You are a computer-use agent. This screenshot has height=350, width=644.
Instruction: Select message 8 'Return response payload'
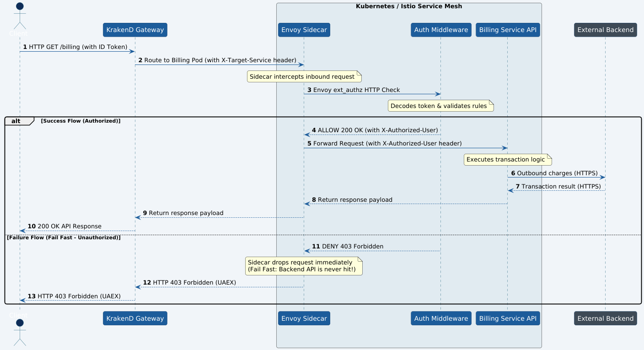point(355,200)
